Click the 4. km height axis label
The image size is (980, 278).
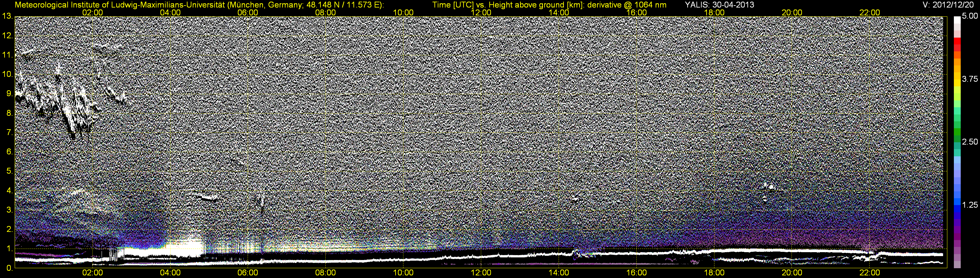(9, 190)
